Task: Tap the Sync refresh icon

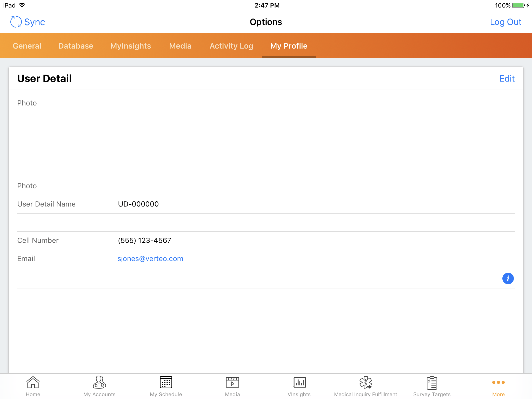Action: (16, 22)
